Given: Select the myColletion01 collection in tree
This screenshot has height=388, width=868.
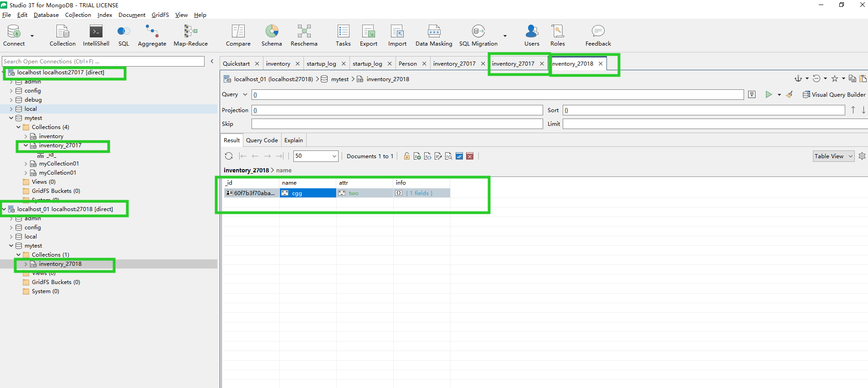Looking at the screenshot, I should pyautogui.click(x=57, y=173).
